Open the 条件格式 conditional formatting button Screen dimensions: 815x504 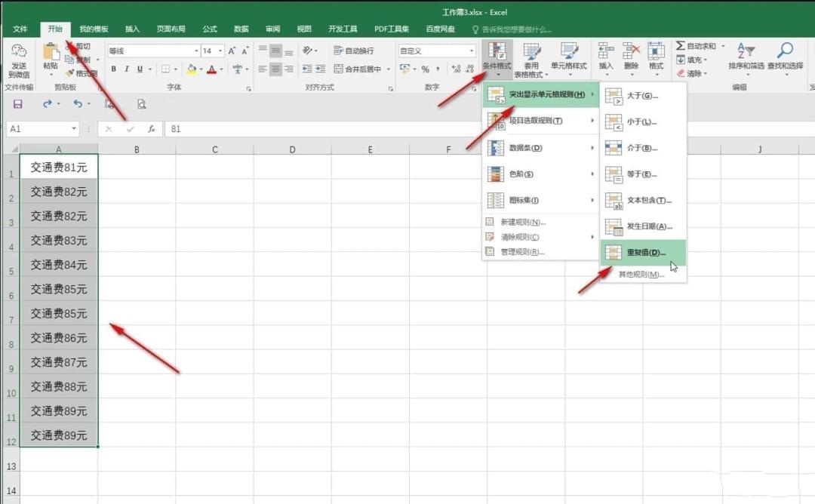click(497, 59)
